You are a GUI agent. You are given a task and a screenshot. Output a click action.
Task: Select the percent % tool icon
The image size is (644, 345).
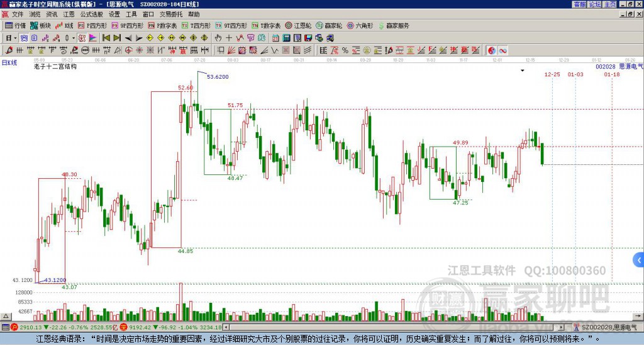[x=345, y=50]
